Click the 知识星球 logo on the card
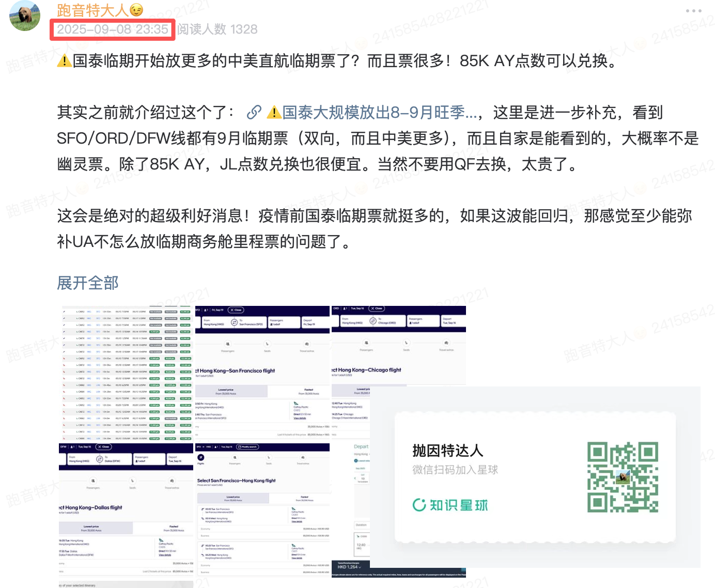This screenshot has width=715, height=588. (450, 505)
